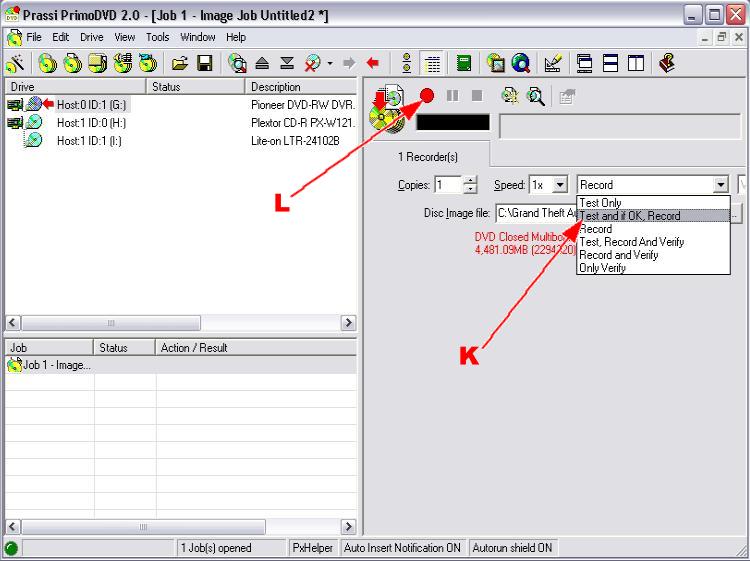The width and height of the screenshot is (750, 561).
Task: Click the pencil and ruler toolbar icon
Action: tap(553, 63)
